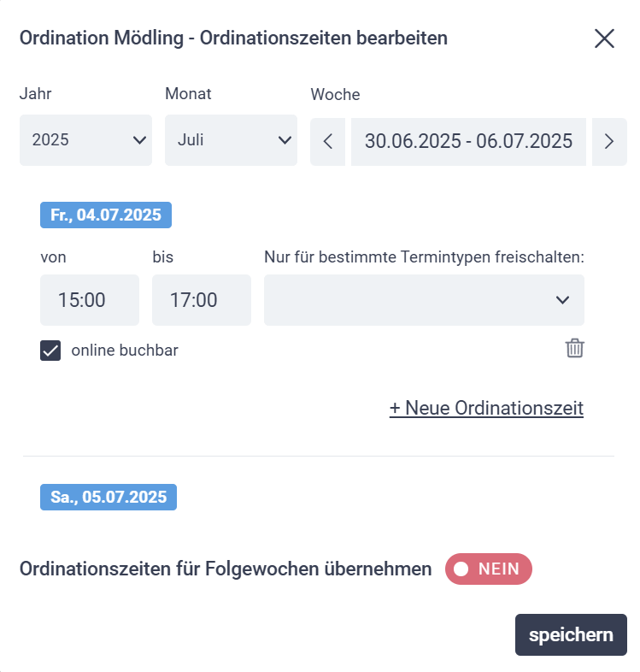
Task: Select the Sa., 05.07.2025 day badge
Action: [x=109, y=497]
